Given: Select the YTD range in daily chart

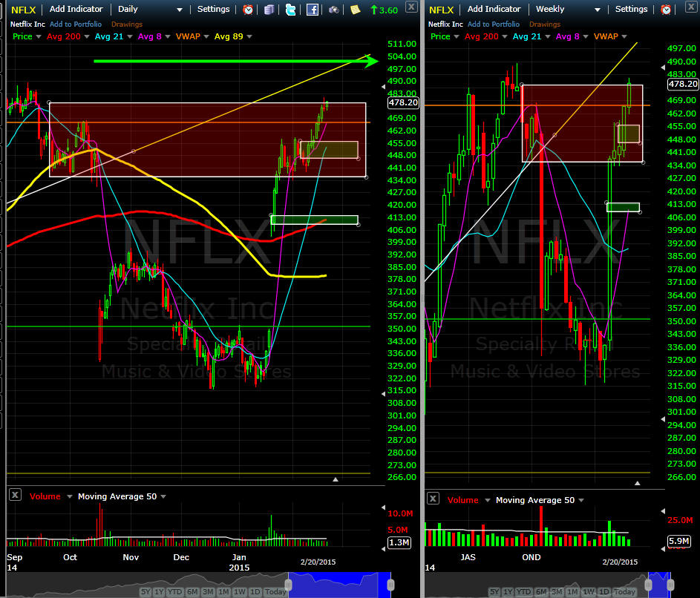Looking at the screenshot, I should pos(174,592).
